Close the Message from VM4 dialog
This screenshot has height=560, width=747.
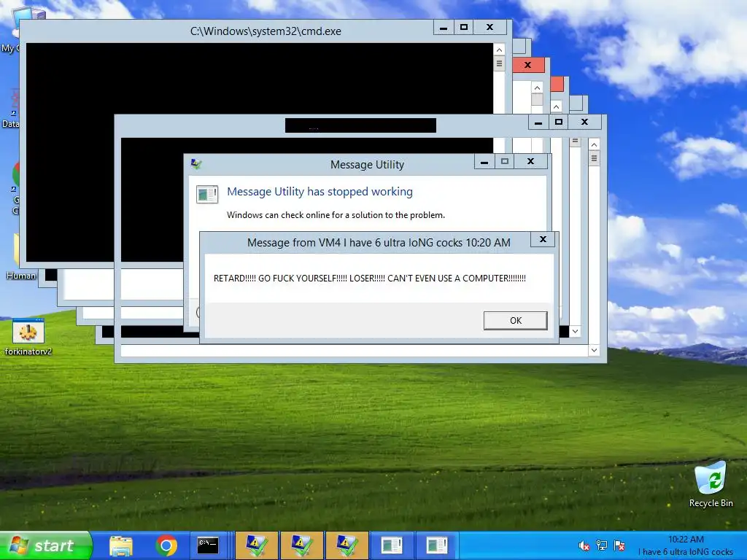pyautogui.click(x=543, y=239)
